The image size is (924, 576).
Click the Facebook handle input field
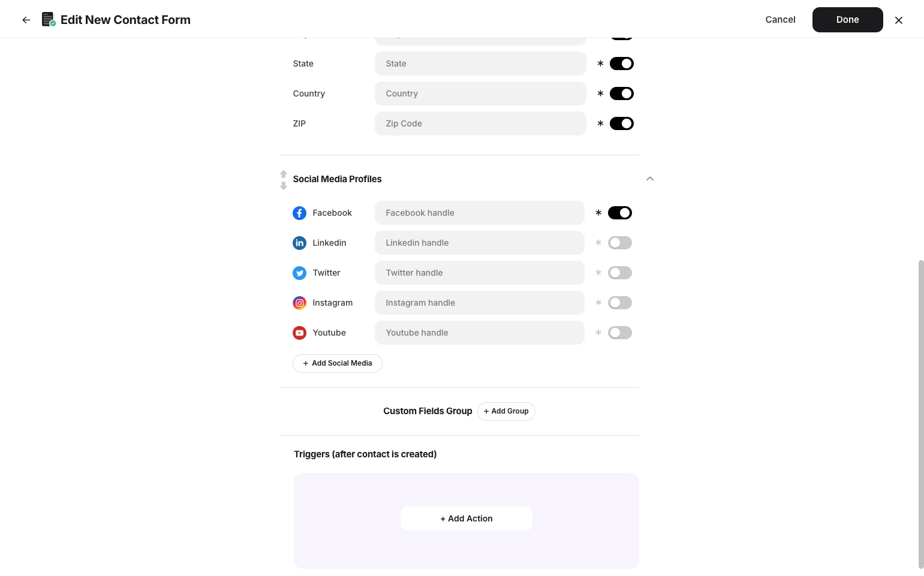pos(480,213)
